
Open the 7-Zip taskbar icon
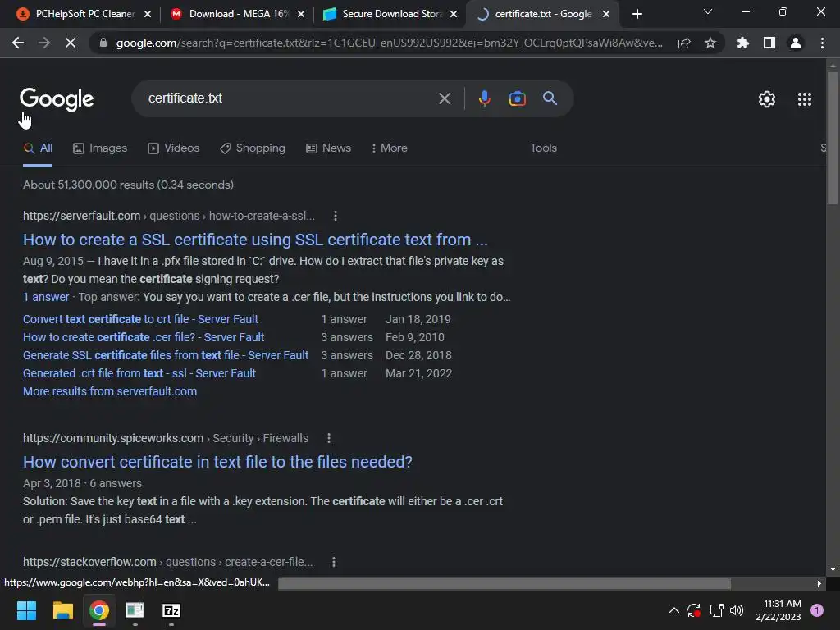171,610
